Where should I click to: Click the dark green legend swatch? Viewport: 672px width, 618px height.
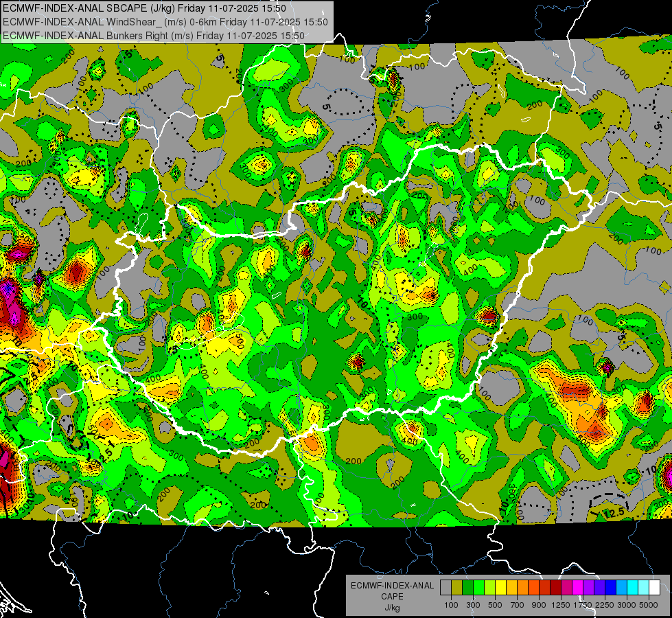(467, 587)
